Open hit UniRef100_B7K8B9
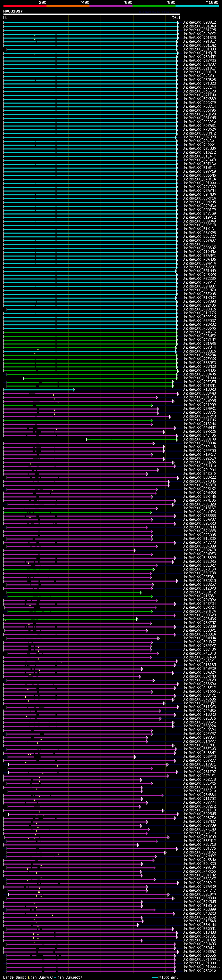This screenshot has width=222, height=980. tap(199, 99)
